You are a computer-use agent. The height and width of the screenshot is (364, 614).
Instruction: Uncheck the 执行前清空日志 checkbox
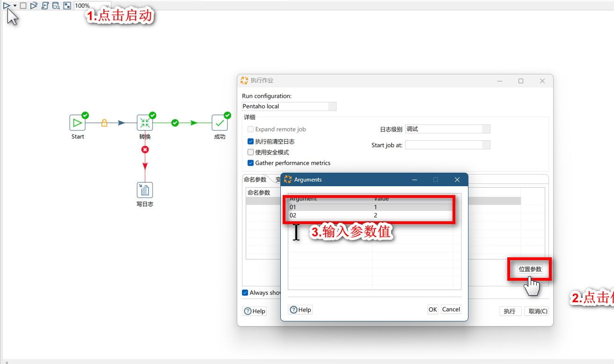click(x=251, y=141)
